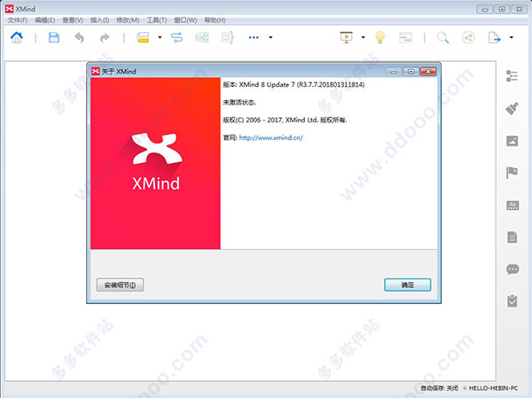Open the 插入(I) menu
The image size is (532, 398).
coord(99,20)
